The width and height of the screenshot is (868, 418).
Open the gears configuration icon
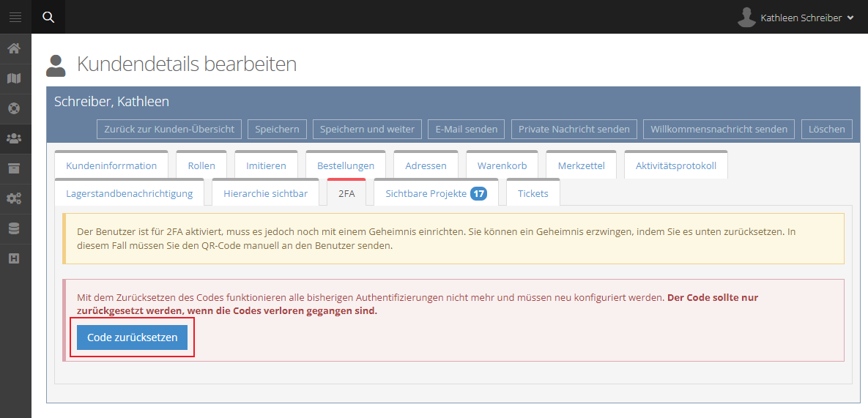(15, 198)
